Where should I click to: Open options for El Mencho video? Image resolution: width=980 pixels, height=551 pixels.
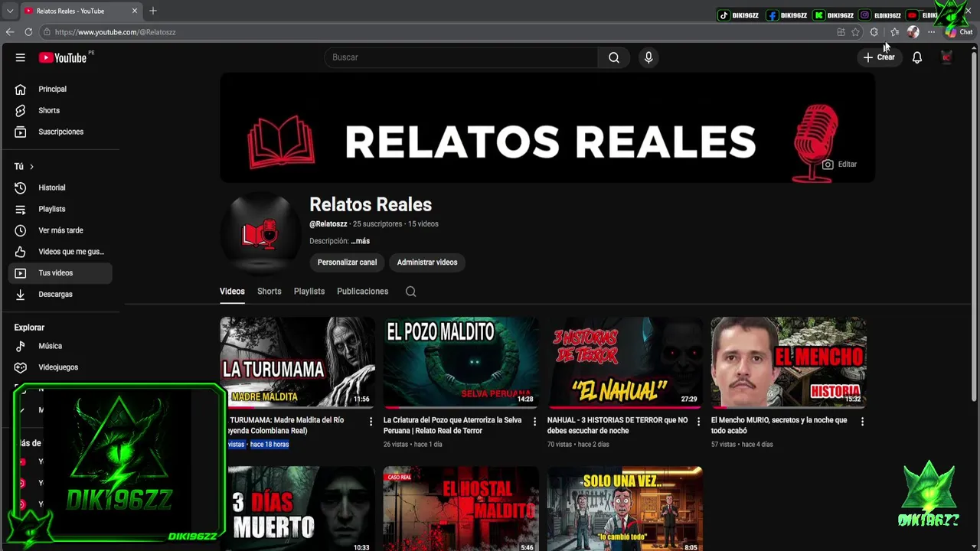[862, 422]
